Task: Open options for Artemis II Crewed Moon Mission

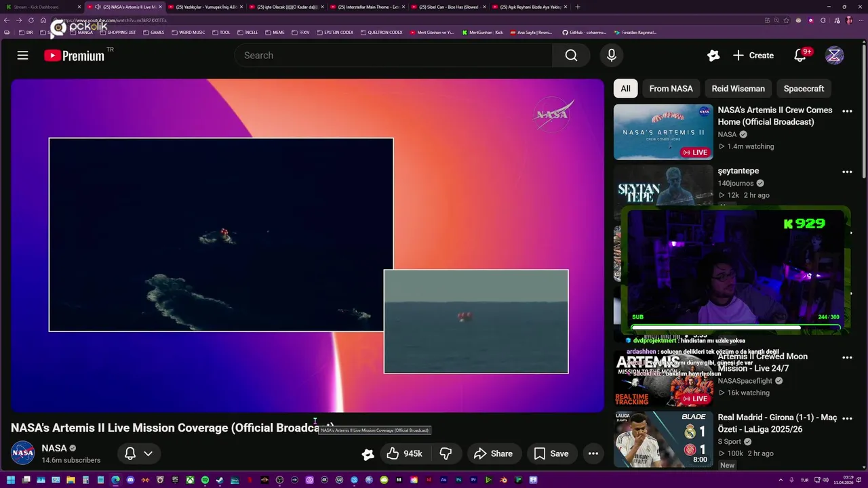Action: tap(847, 357)
